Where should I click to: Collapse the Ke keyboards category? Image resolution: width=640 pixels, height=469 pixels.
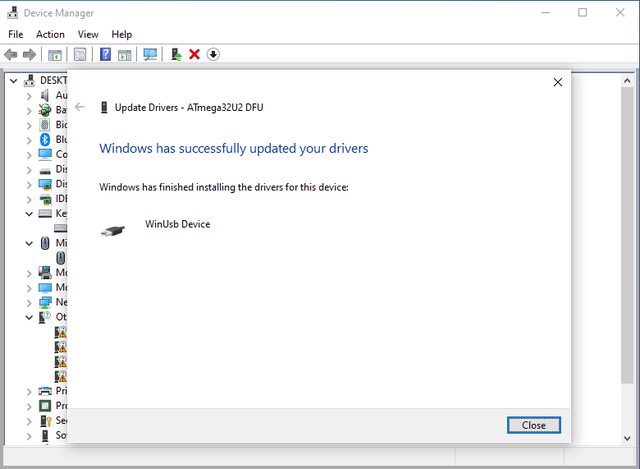(29, 213)
